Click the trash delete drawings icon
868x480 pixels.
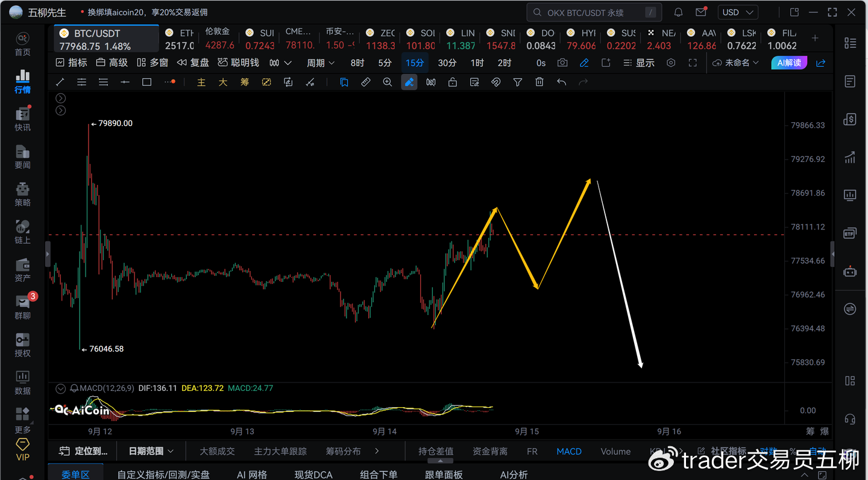coord(539,82)
